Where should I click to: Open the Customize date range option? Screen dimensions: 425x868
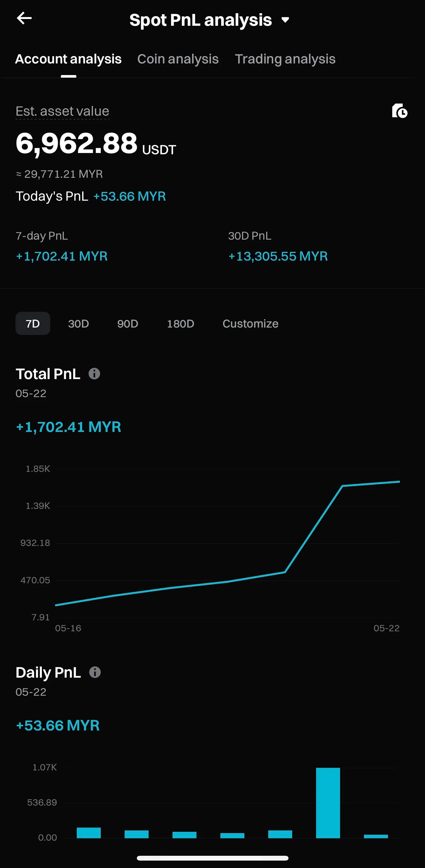[250, 323]
